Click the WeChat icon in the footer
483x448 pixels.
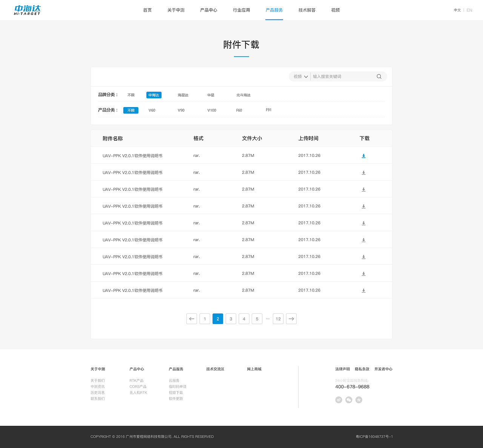click(349, 400)
